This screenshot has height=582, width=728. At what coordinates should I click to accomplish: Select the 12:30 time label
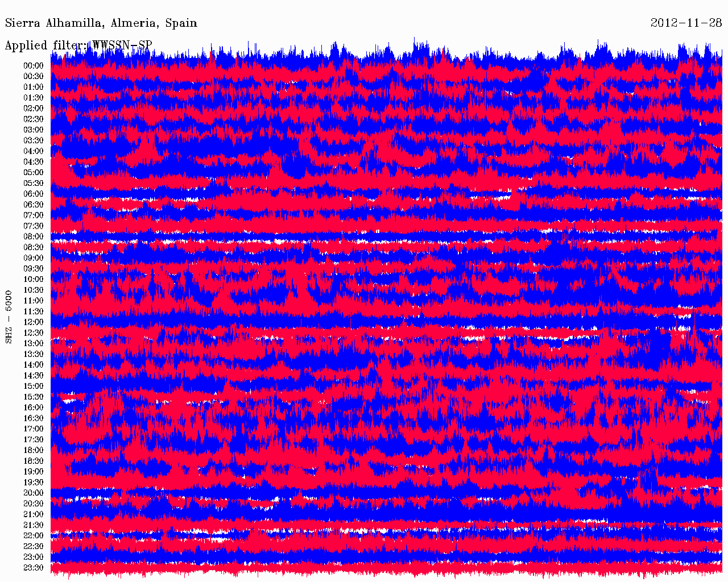coord(34,333)
